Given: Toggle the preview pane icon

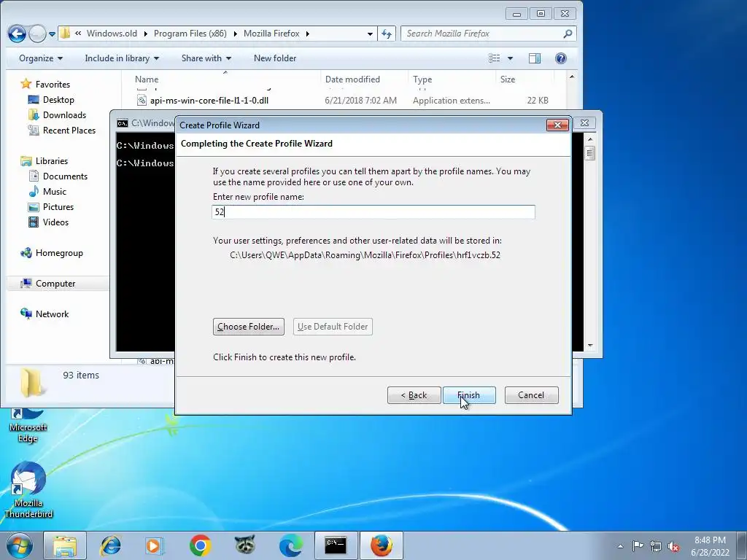Looking at the screenshot, I should (535, 58).
